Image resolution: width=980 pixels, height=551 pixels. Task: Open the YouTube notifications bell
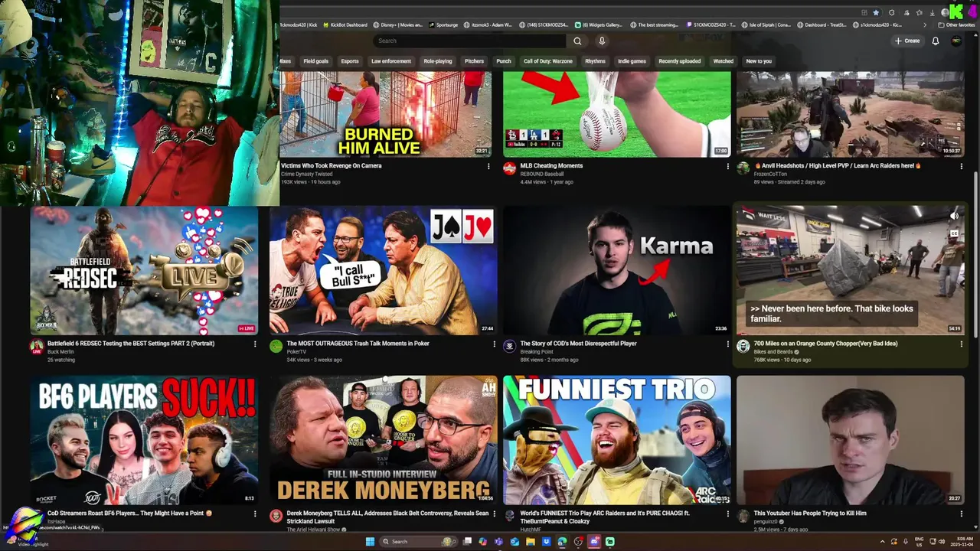pyautogui.click(x=935, y=41)
